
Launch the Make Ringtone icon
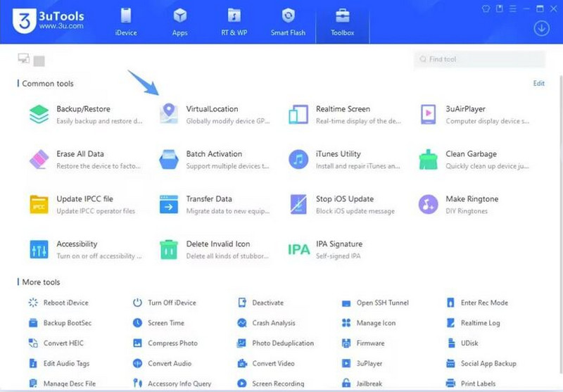(428, 204)
